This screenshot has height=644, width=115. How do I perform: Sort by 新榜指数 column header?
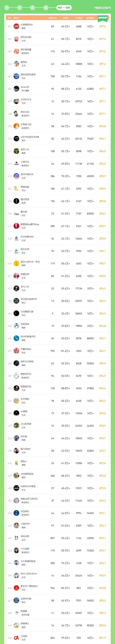(103, 18)
